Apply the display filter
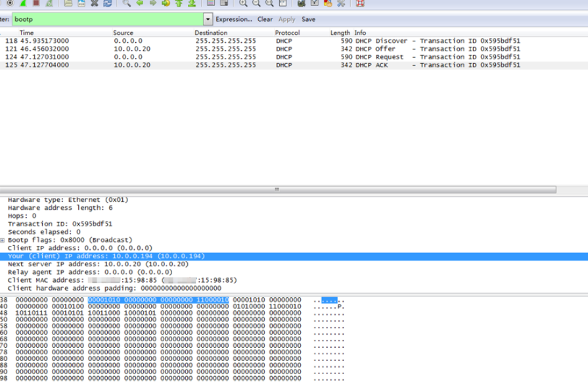Viewport: 588px width, 382px height. (x=287, y=19)
